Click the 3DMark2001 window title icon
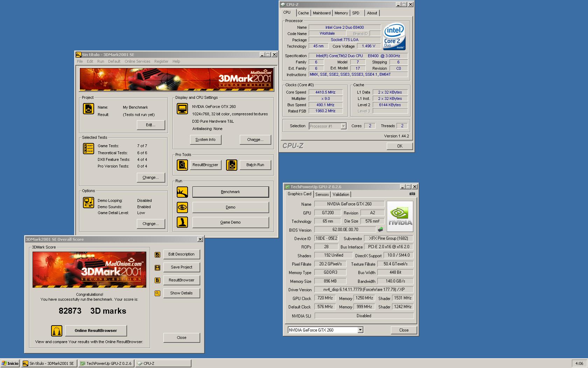 coord(79,55)
